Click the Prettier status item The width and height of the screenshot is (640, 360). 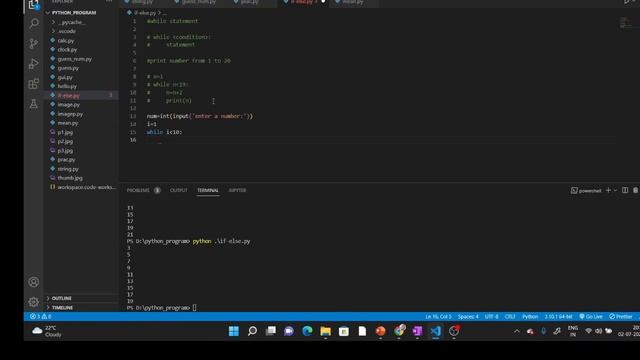tap(620, 316)
